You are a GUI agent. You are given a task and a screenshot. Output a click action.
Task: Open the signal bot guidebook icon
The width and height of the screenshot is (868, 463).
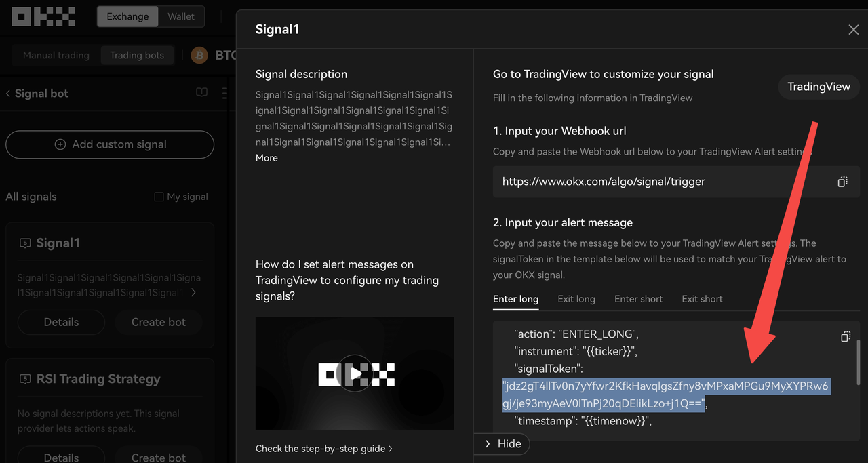coord(201,93)
